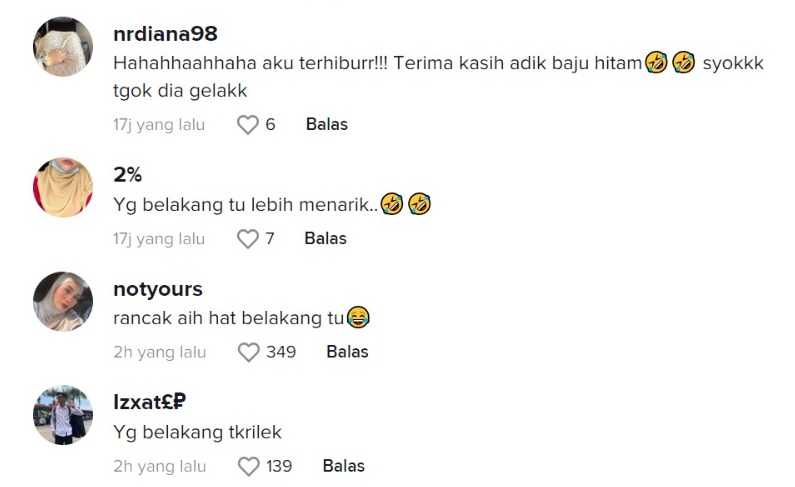Viewport: 795px width, 487px height.
Task: Visit the notyours username link
Action: pyautogui.click(x=158, y=289)
